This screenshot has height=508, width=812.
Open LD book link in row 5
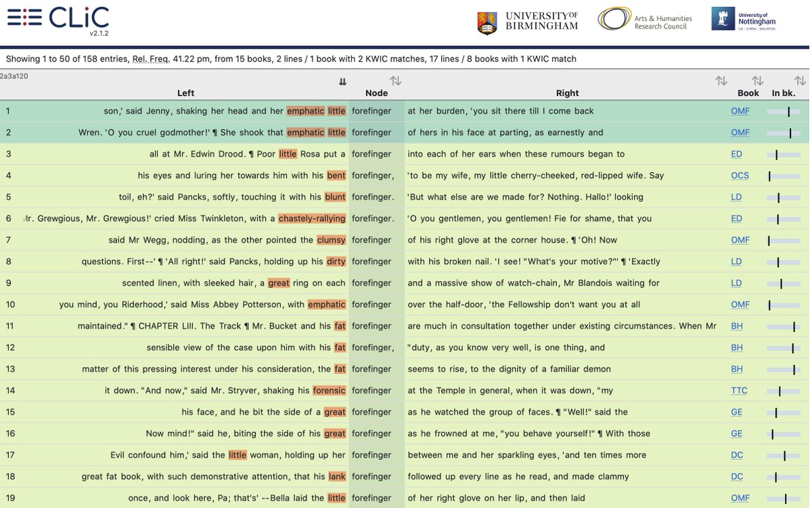click(736, 197)
